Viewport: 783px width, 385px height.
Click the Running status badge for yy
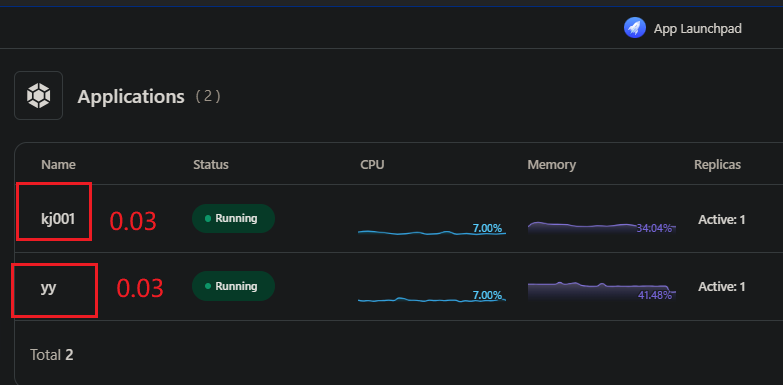click(233, 286)
